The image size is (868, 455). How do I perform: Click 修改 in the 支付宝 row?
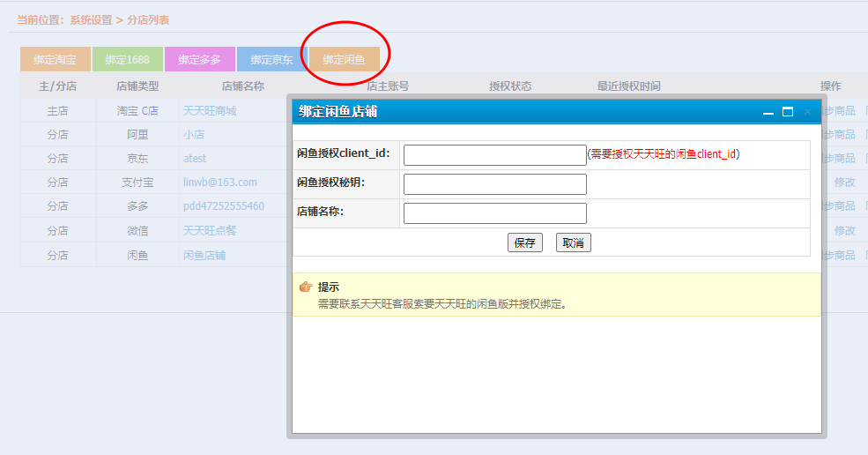pyautogui.click(x=844, y=183)
